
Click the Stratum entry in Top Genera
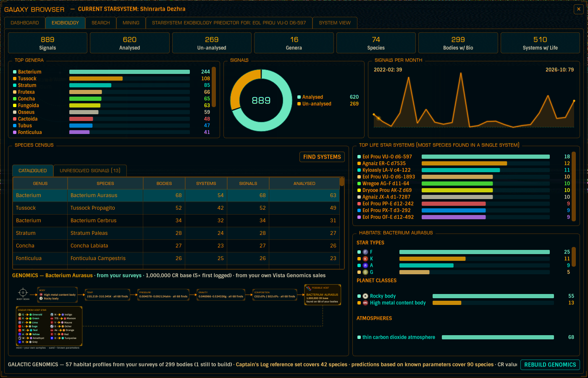pyautogui.click(x=112, y=85)
